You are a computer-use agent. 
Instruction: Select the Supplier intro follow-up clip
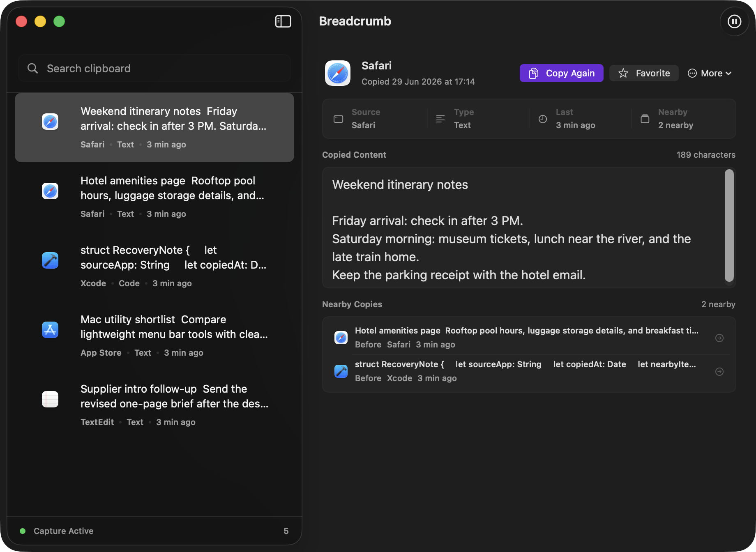(x=154, y=405)
